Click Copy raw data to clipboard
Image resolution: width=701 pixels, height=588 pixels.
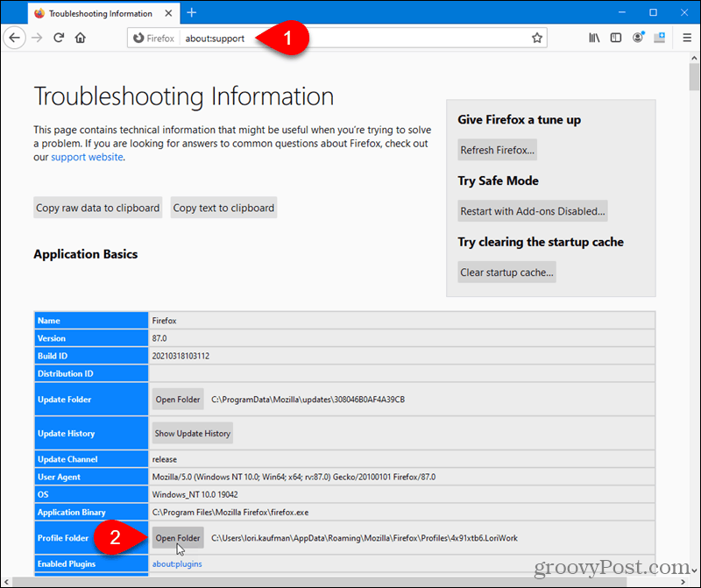[97, 208]
